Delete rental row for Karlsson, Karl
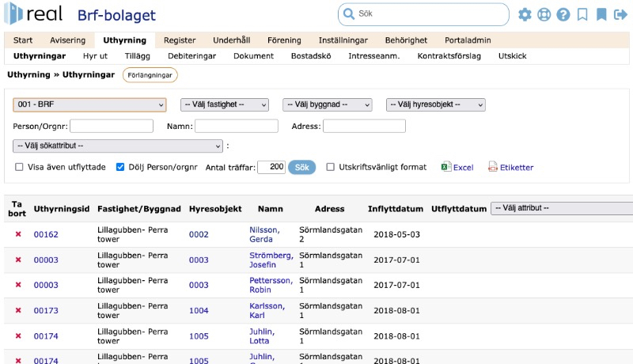This screenshot has width=633, height=364. point(18,310)
